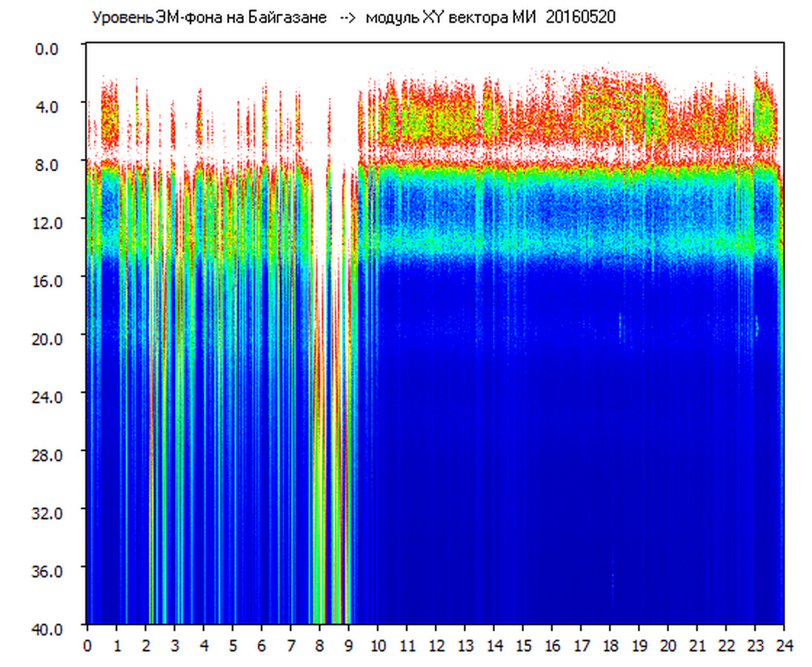
Task: Pick hour 9 on the horizontal axis
Action: click(x=349, y=646)
